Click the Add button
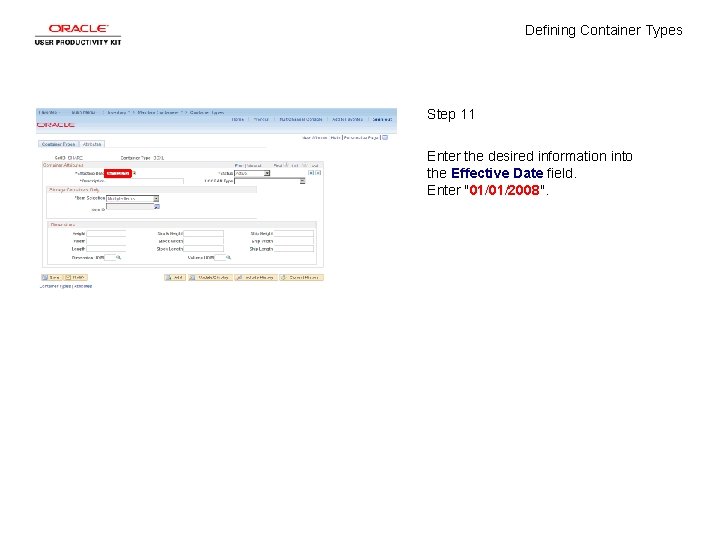720x540 pixels. click(175, 277)
